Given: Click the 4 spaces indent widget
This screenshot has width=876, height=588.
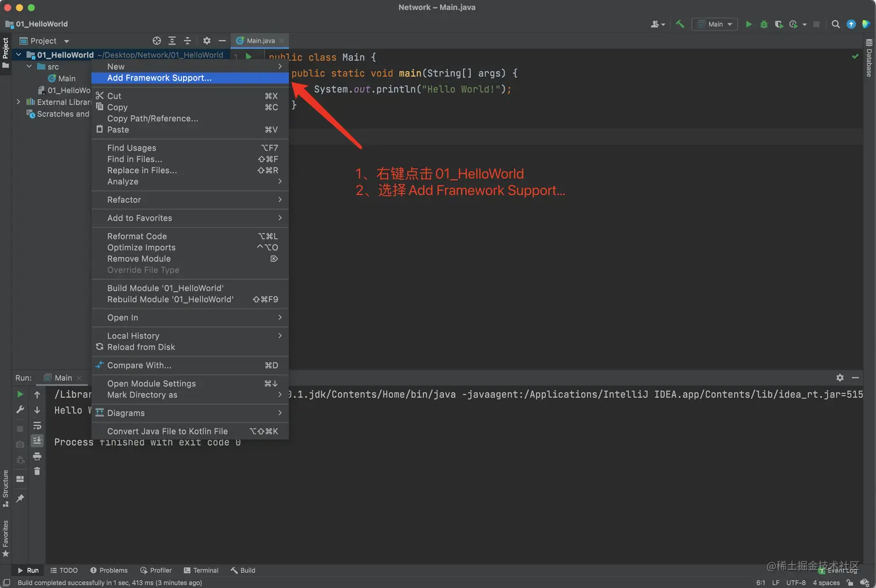Looking at the screenshot, I should coord(826,583).
